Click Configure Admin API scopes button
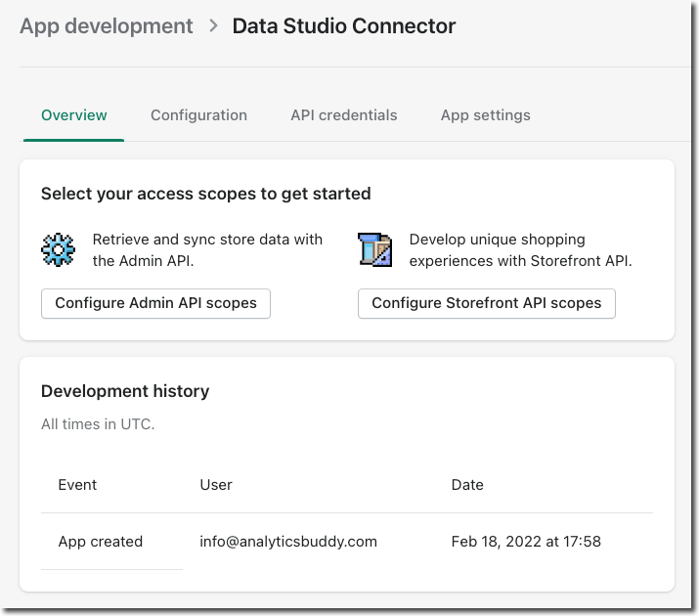This screenshot has width=699, height=616. (155, 303)
